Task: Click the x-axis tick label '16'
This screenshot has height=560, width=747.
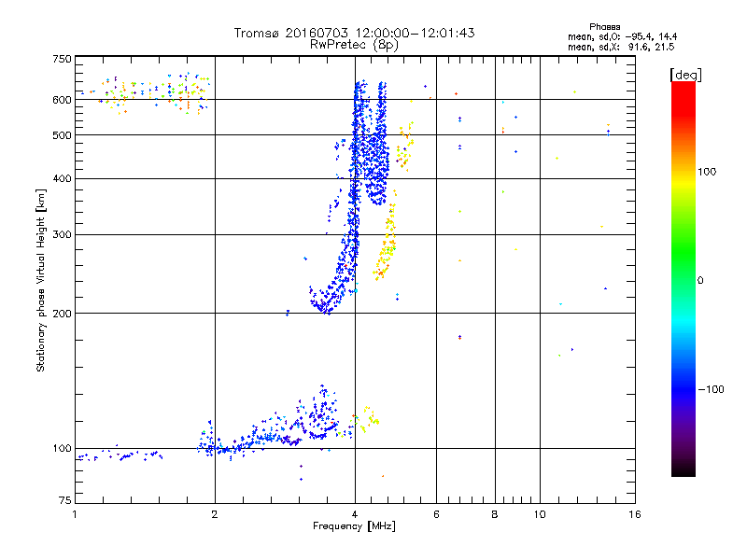Action: 635,514
